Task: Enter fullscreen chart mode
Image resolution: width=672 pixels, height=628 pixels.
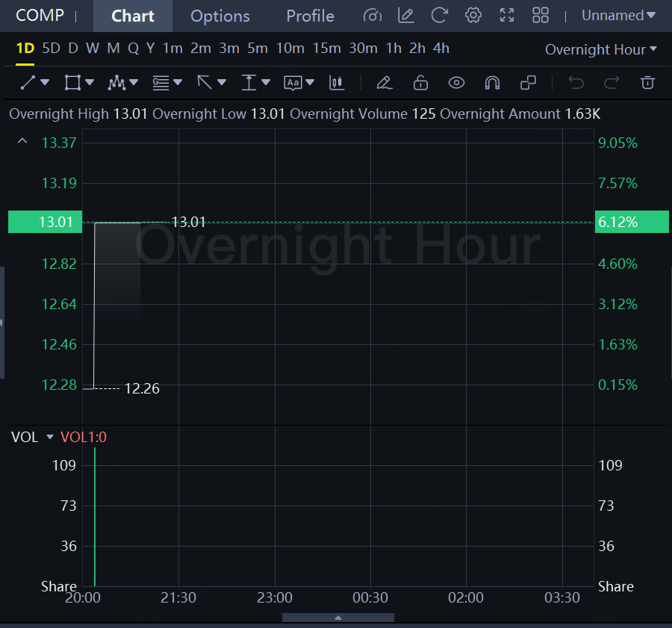Action: point(507,16)
